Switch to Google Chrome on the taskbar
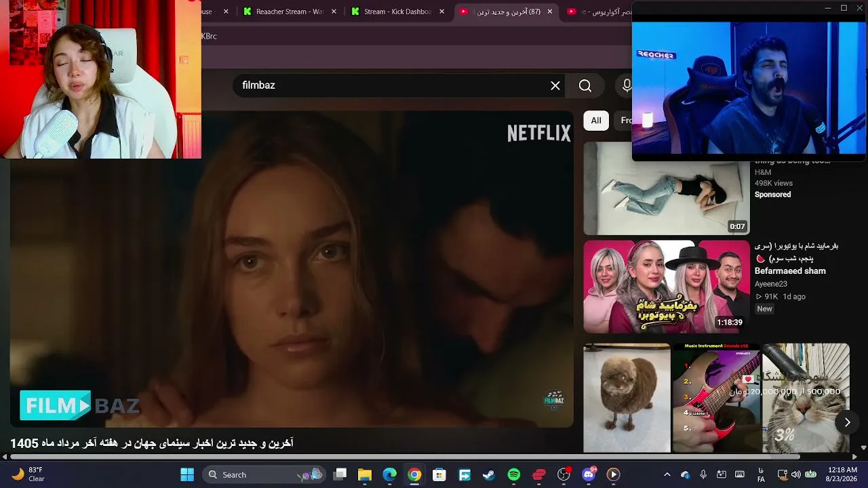Screen dimensions: 868x488 coord(414,474)
